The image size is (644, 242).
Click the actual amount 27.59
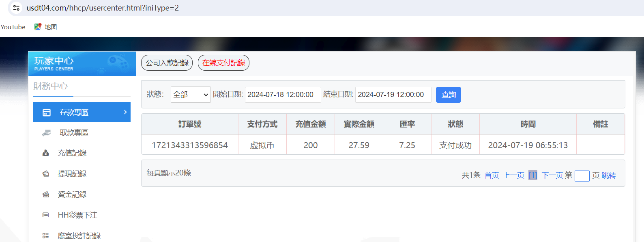tap(359, 145)
